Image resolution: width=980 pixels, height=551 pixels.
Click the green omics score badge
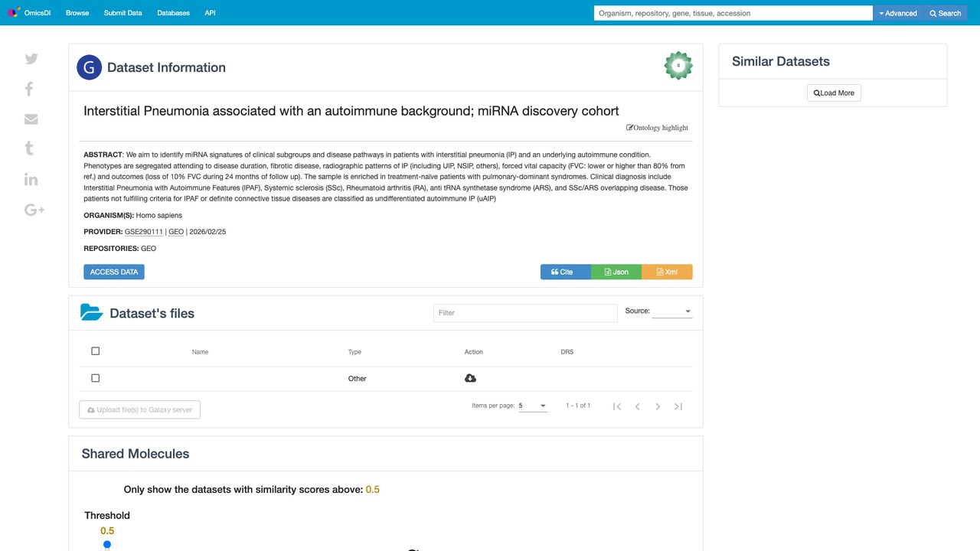pyautogui.click(x=678, y=66)
